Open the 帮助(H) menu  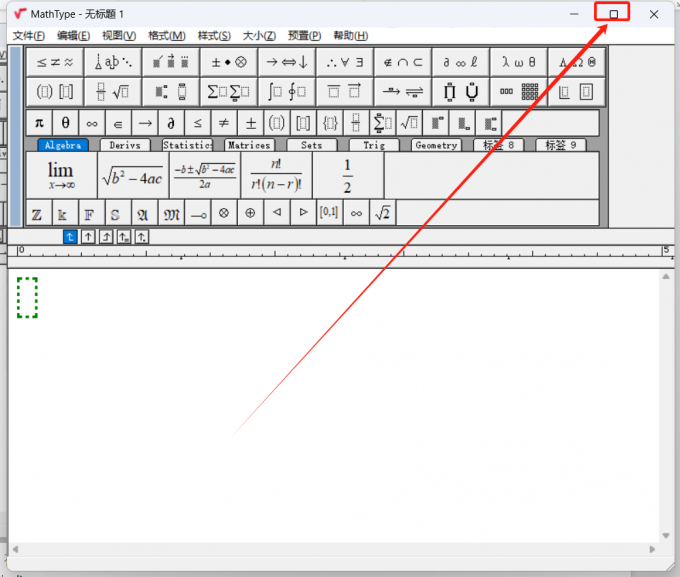[350, 36]
